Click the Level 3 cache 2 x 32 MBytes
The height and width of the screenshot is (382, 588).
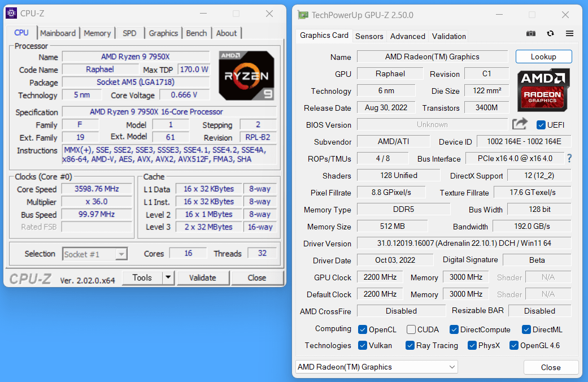click(x=208, y=227)
